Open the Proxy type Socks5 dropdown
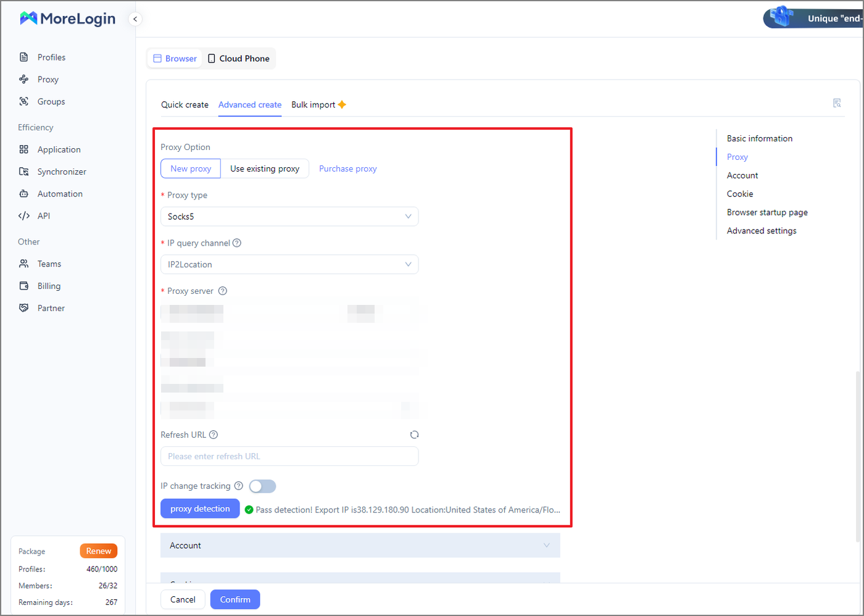Image resolution: width=864 pixels, height=616 pixels. [x=289, y=217]
